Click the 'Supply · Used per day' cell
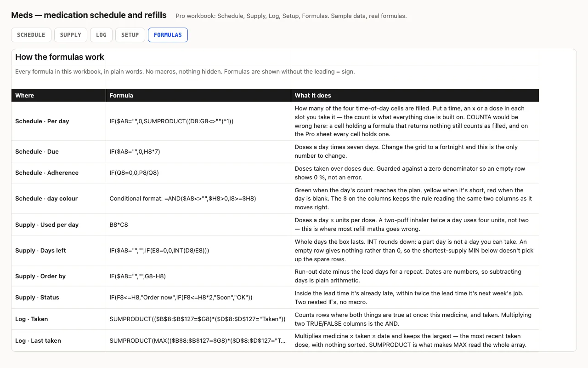 pyautogui.click(x=59, y=224)
